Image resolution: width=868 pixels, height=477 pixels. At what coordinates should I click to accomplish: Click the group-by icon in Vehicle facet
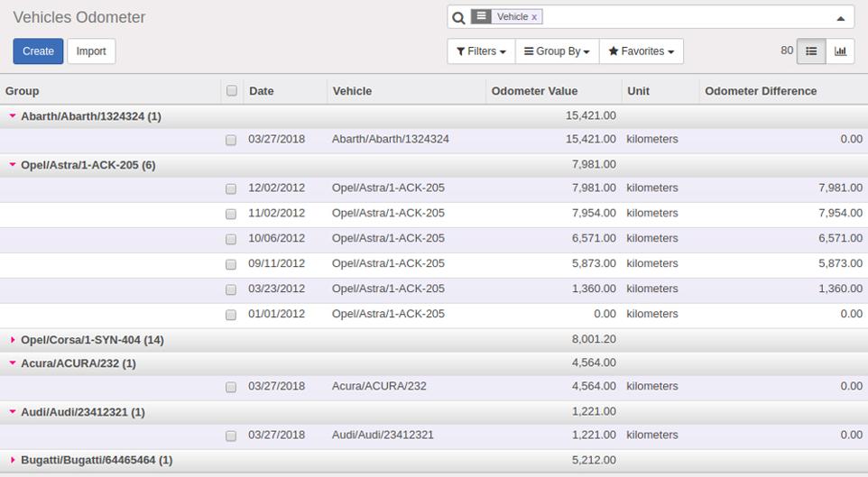(481, 16)
